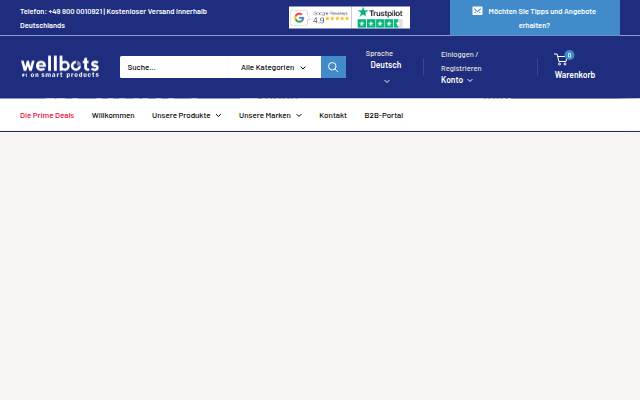Open the Kontakt page
This screenshot has width=640, height=400.
point(333,116)
